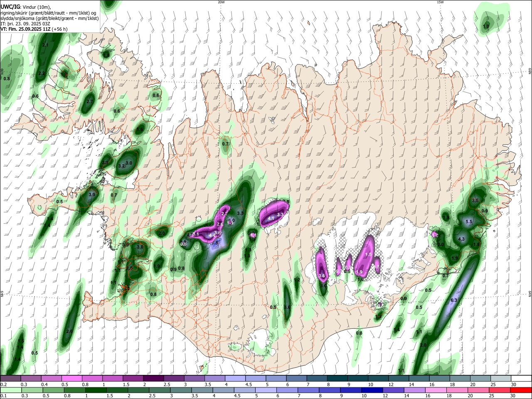
Task: Click the '2.7' precipitation value in the Westfjords
Action: point(90,101)
